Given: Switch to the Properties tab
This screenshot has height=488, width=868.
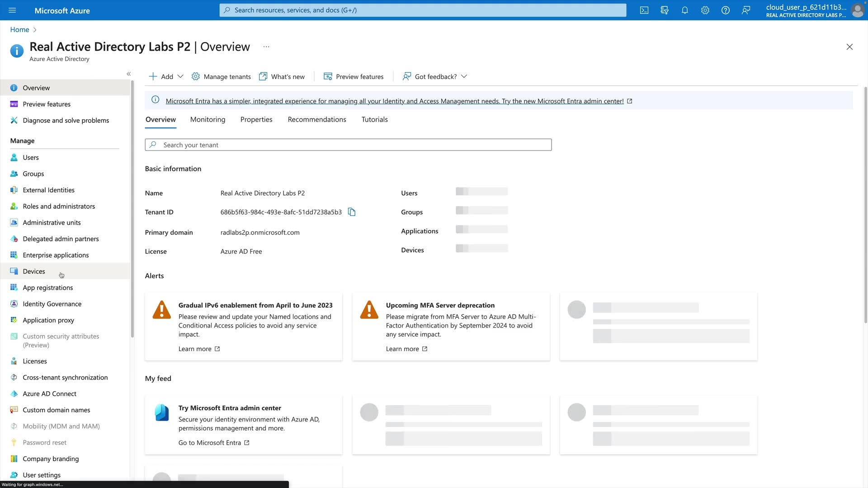Looking at the screenshot, I should [256, 119].
